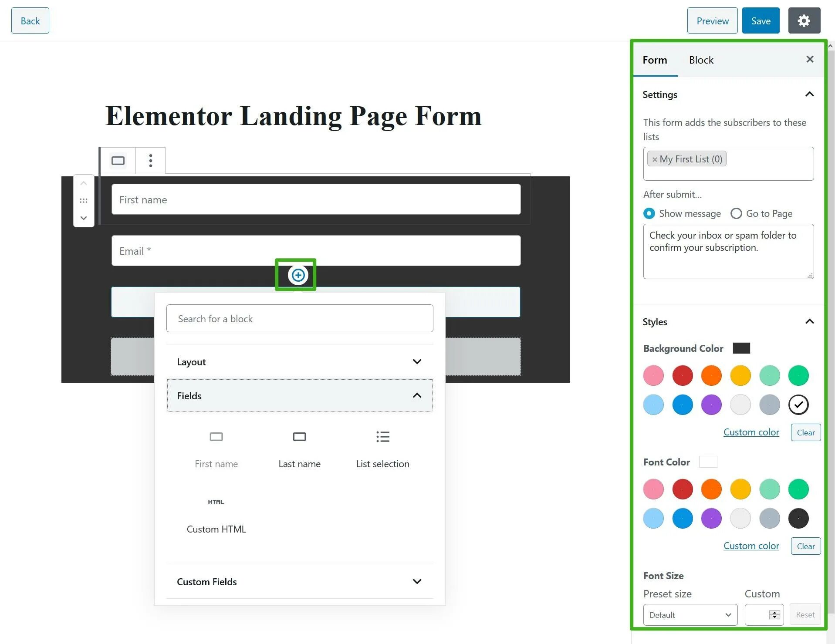Click the Back button
835x644 pixels.
click(30, 20)
